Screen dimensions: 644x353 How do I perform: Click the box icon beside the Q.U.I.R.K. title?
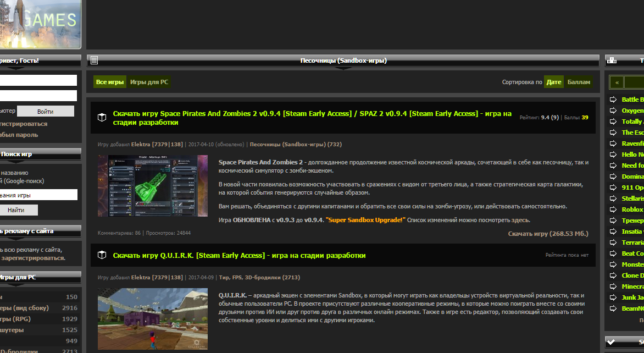coord(102,255)
